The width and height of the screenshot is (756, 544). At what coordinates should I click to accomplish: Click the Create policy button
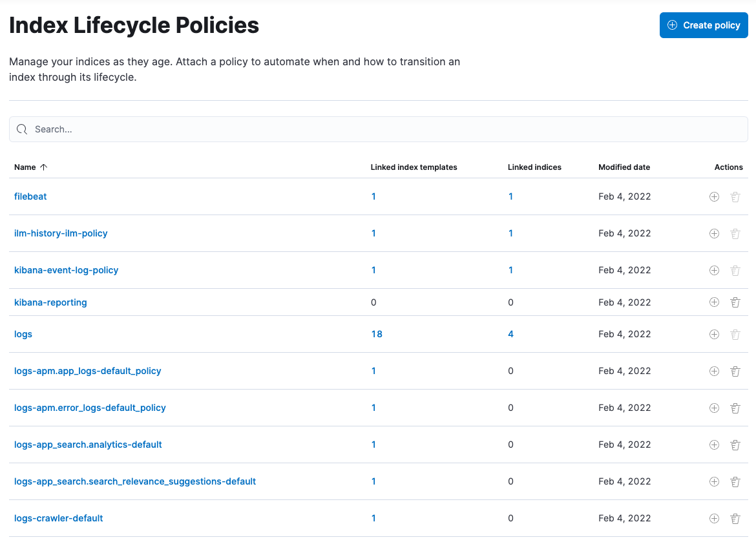click(704, 25)
